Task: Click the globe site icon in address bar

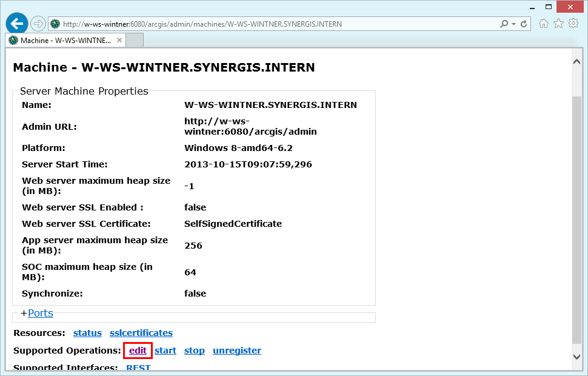Action: pyautogui.click(x=56, y=24)
